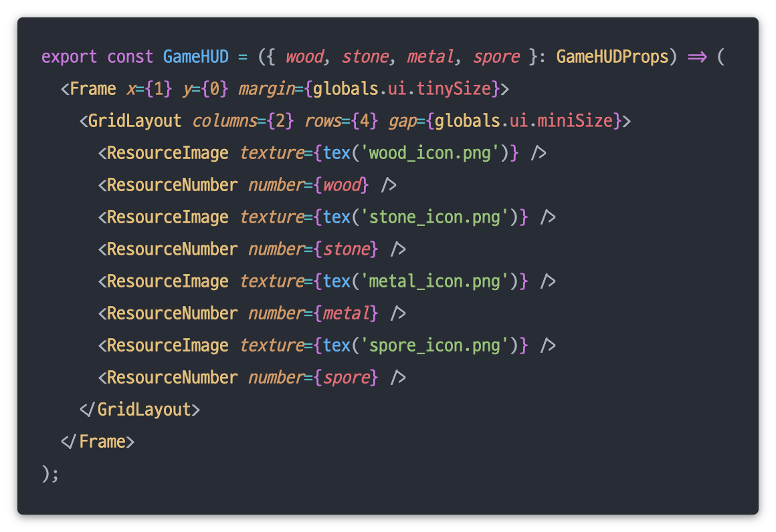Image resolution: width=776 pixels, height=532 pixels.
Task: Click the GameHUD component name
Action: pos(196,57)
